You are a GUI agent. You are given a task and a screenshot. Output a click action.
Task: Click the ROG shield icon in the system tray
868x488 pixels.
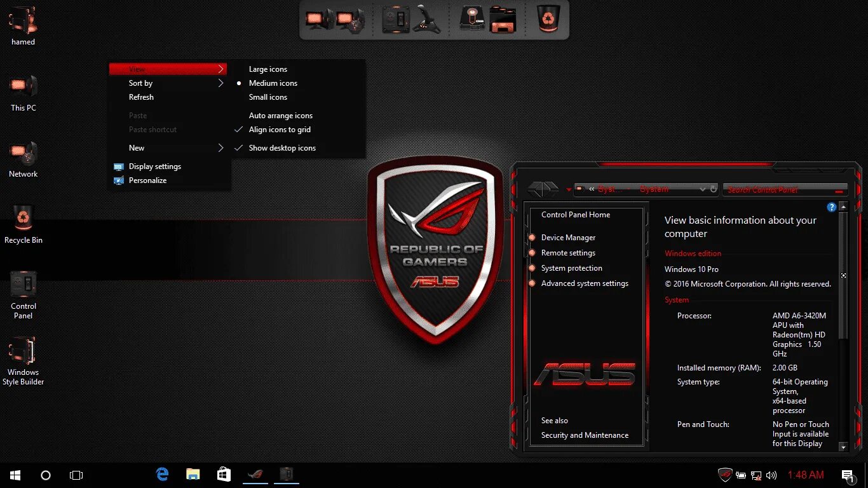pyautogui.click(x=725, y=475)
